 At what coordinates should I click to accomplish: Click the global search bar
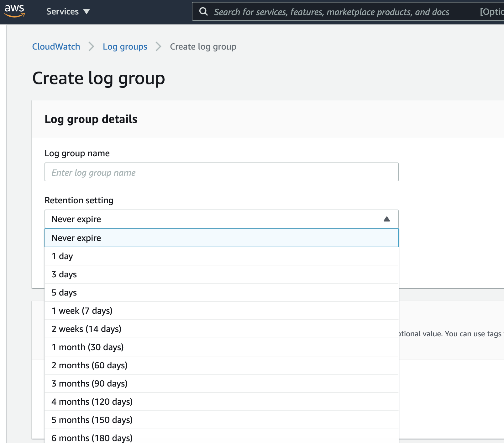pyautogui.click(x=313, y=12)
